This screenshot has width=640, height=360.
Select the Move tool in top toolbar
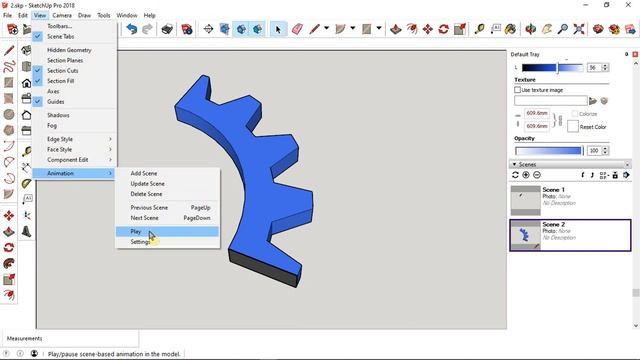click(x=428, y=29)
